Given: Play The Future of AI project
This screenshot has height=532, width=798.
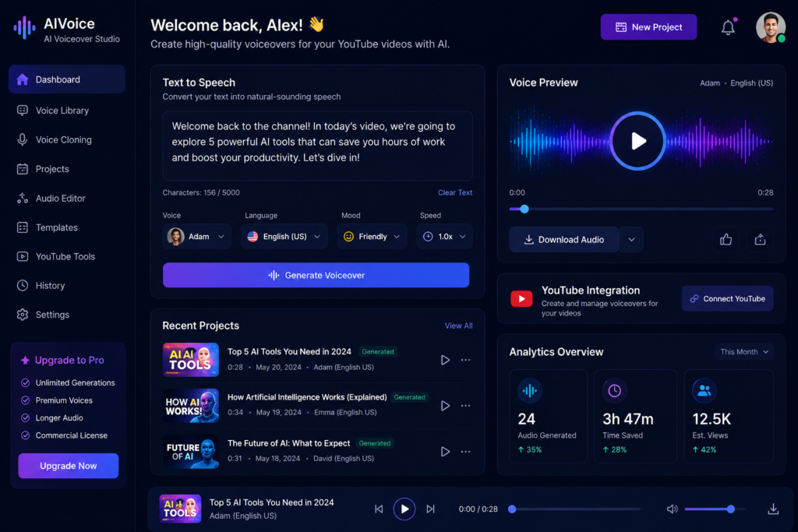Looking at the screenshot, I should point(445,452).
